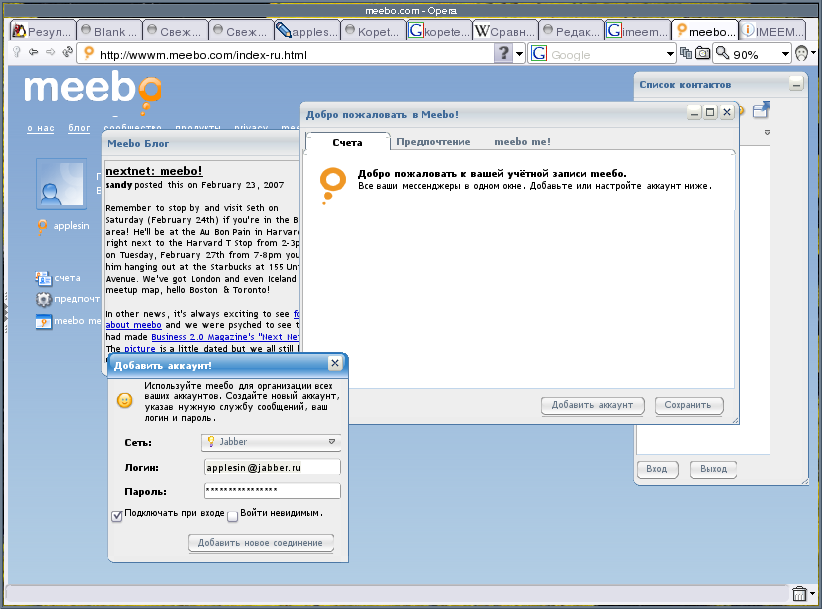Click the reload icon in Opera toolbar

(x=67, y=52)
